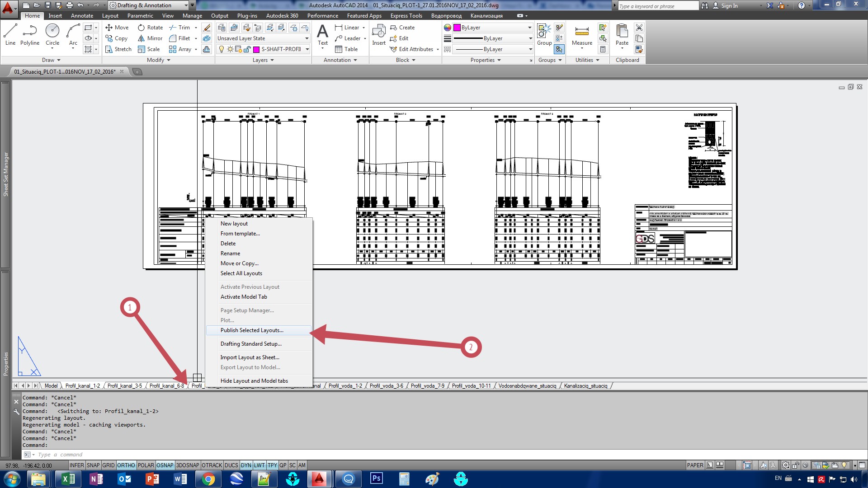Click the Array tool
The image size is (868, 488).
[x=180, y=49]
